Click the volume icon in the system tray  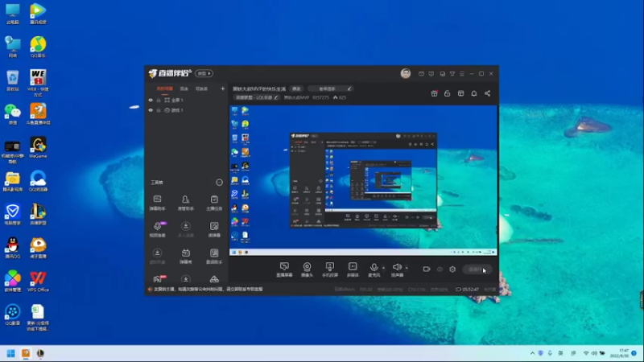(x=594, y=353)
